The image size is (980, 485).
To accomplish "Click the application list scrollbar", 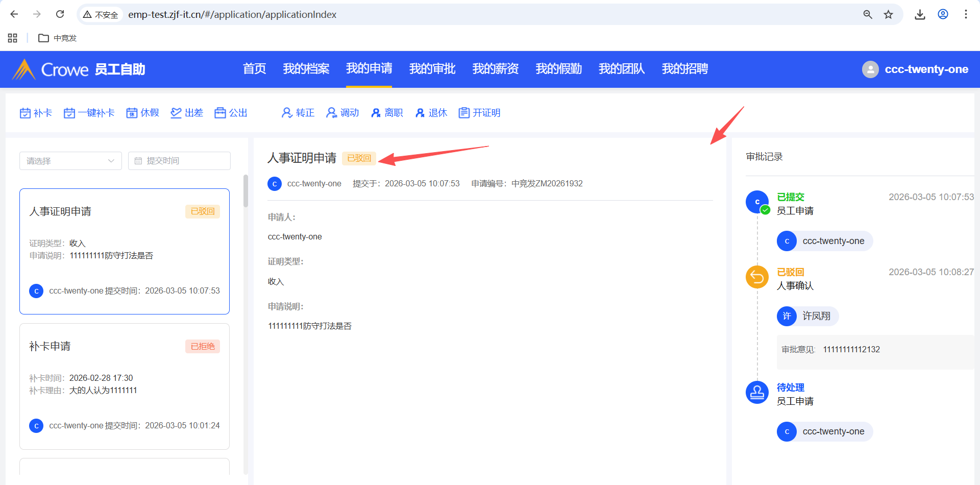I will pos(246,191).
